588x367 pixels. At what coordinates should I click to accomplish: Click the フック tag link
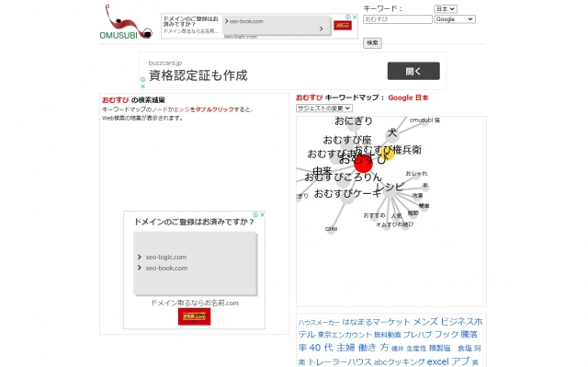coord(447,335)
